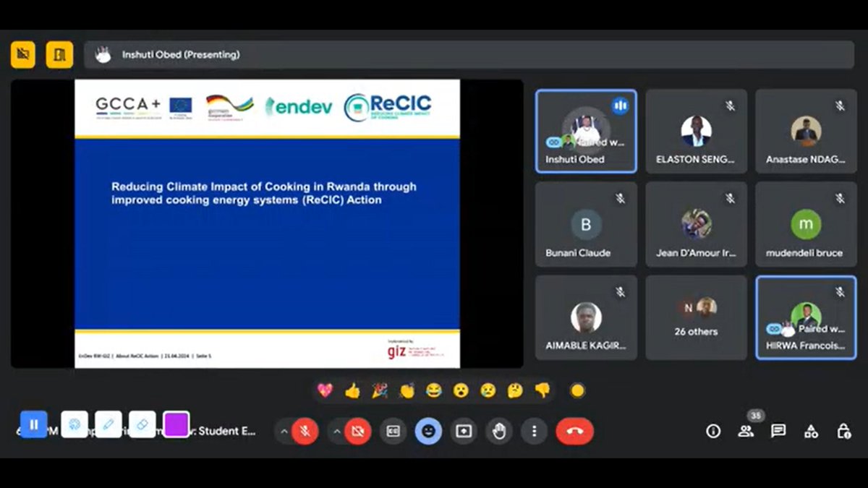Turn on the red camera button
Viewport: 868px width, 488px height.
click(357, 431)
